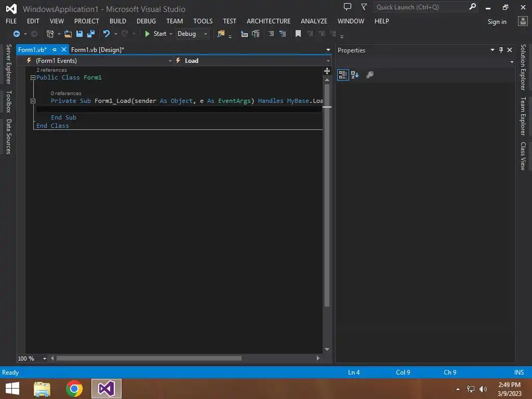Switch to Form1.vb [Design] tab
The height and width of the screenshot is (399, 532).
pos(97,50)
